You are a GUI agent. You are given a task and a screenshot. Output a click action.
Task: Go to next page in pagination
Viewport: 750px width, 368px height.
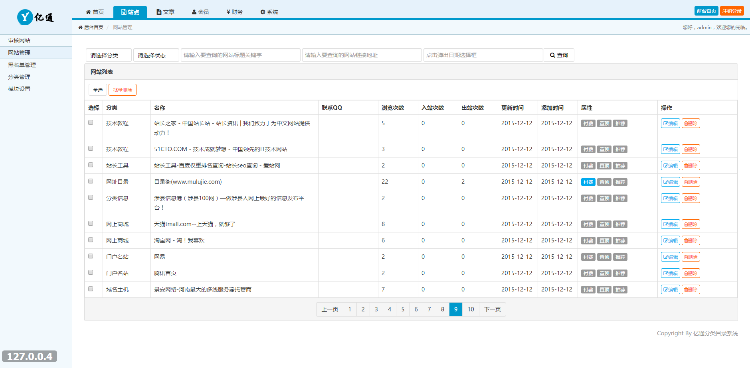coord(492,310)
